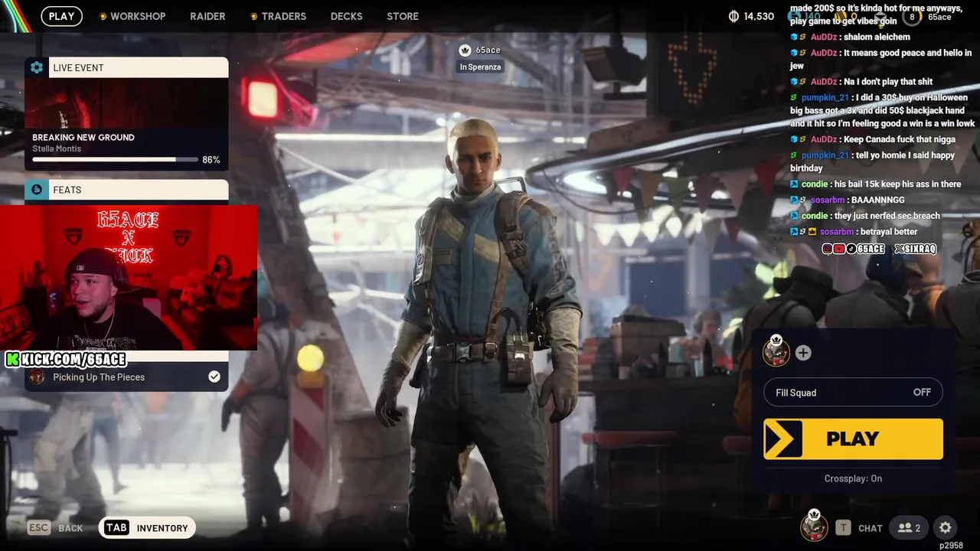Click the Picking Up The Pieces checkmark
980x551 pixels.
tap(214, 377)
